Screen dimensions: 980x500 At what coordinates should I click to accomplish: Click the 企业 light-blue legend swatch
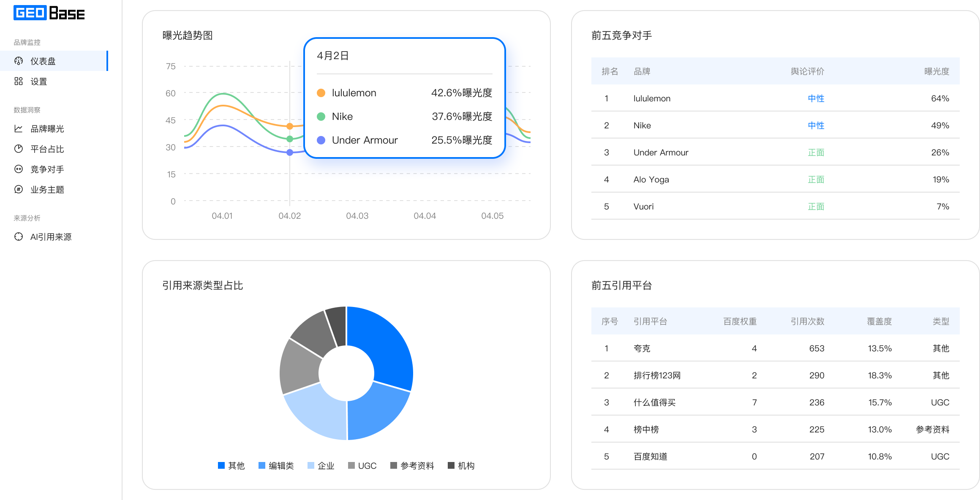point(311,465)
